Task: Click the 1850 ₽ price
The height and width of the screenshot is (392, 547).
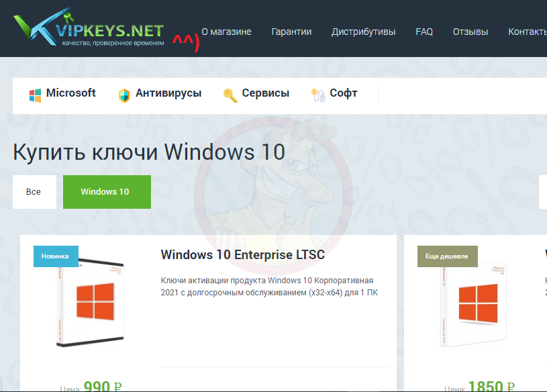Action: click(x=491, y=386)
